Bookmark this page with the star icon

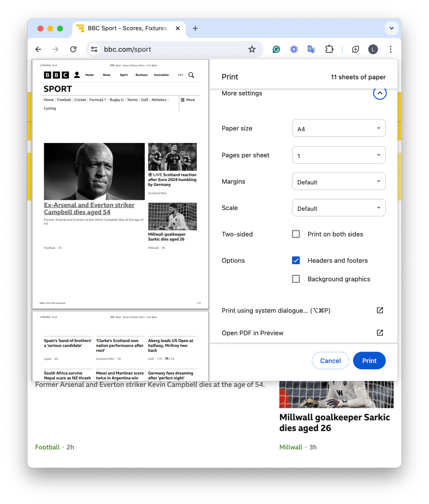click(x=252, y=49)
